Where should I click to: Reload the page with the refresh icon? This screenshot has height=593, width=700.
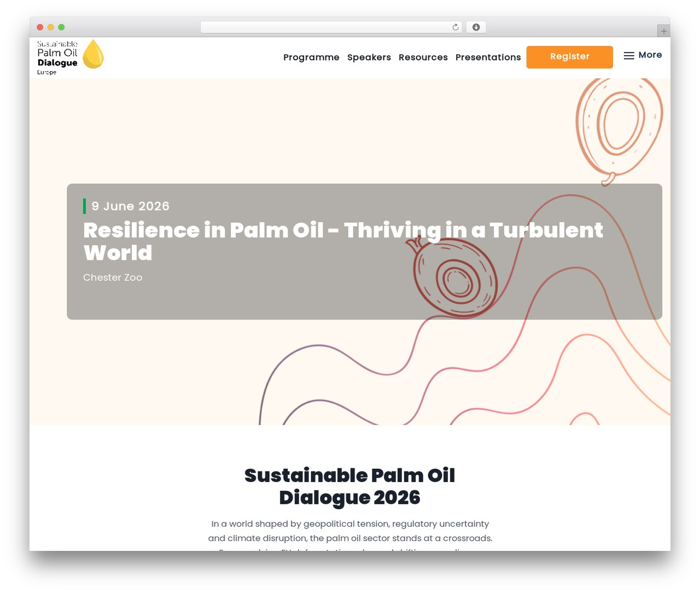click(456, 27)
